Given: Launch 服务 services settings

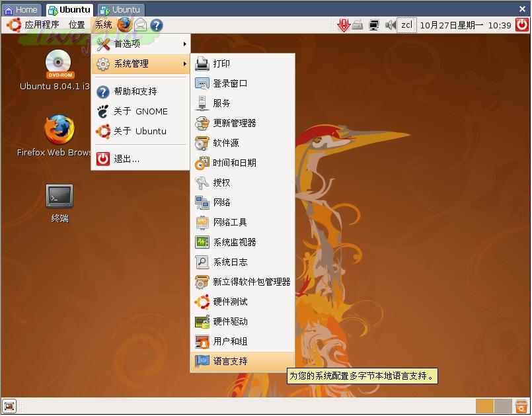Looking at the screenshot, I should [x=243, y=103].
